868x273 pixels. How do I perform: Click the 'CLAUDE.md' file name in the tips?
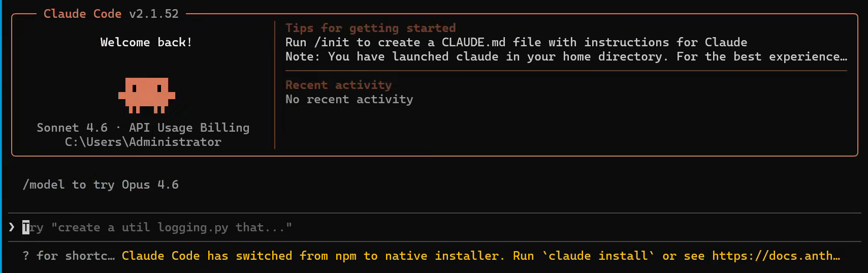pos(473,42)
